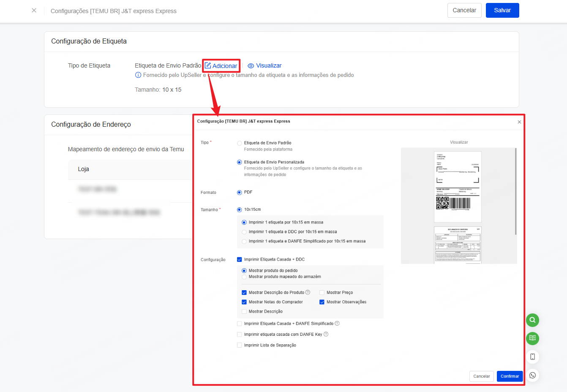This screenshot has width=567, height=392.
Task: Save settings with the Salvar button
Action: tap(502, 10)
